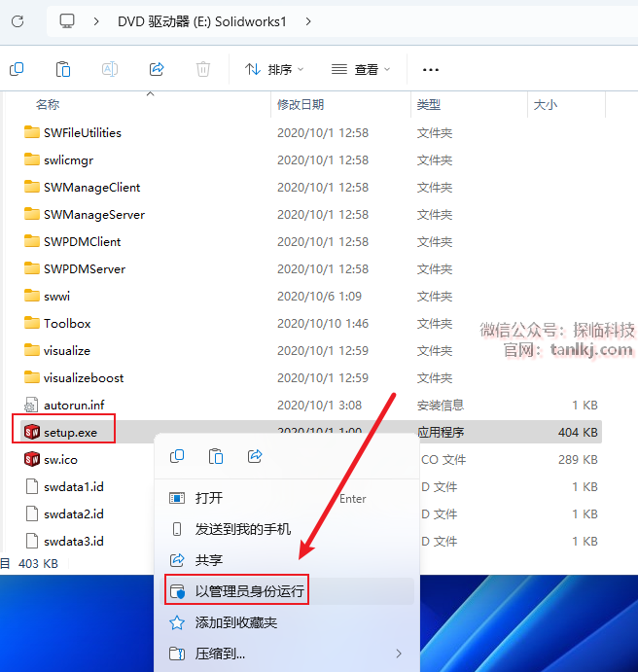Select the Toolbox folder
The height and width of the screenshot is (672, 638).
point(67,324)
